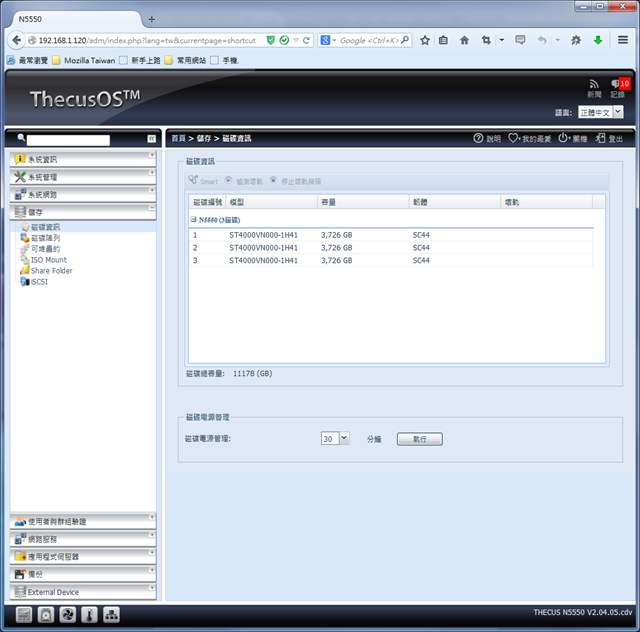The image size is (640, 632).
Task: Click 停止壞軌掃描 stop scan button
Action: [296, 181]
